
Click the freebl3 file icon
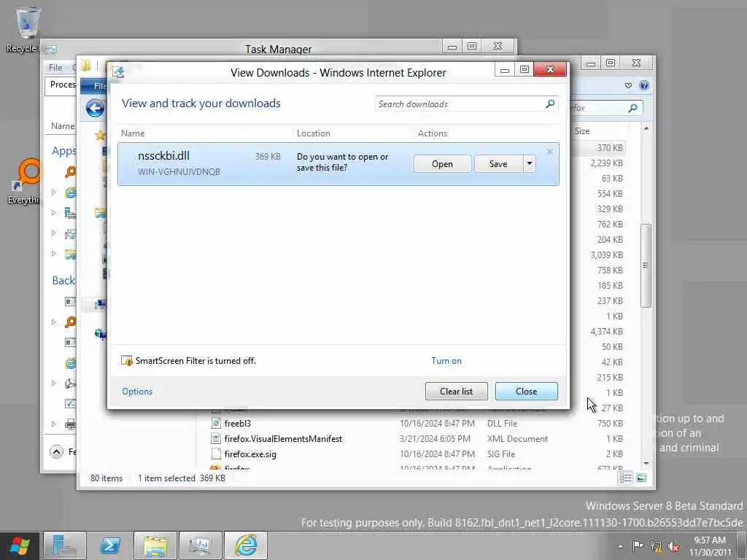(216, 423)
